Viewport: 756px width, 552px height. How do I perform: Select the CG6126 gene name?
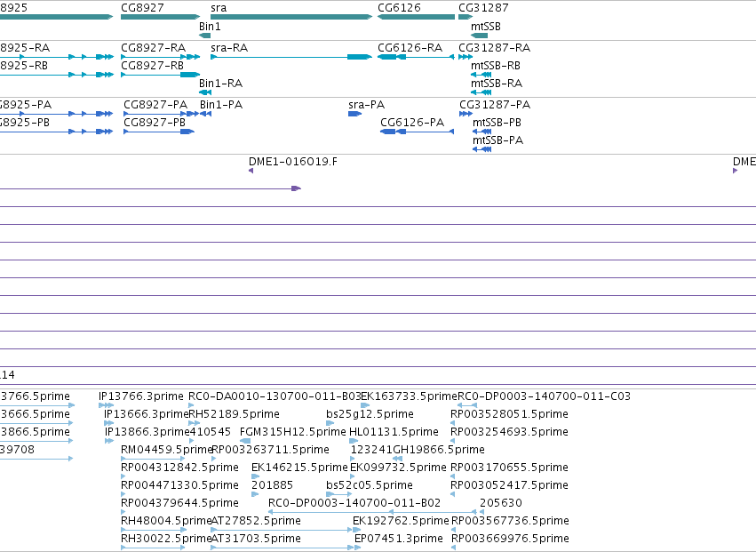point(399,8)
